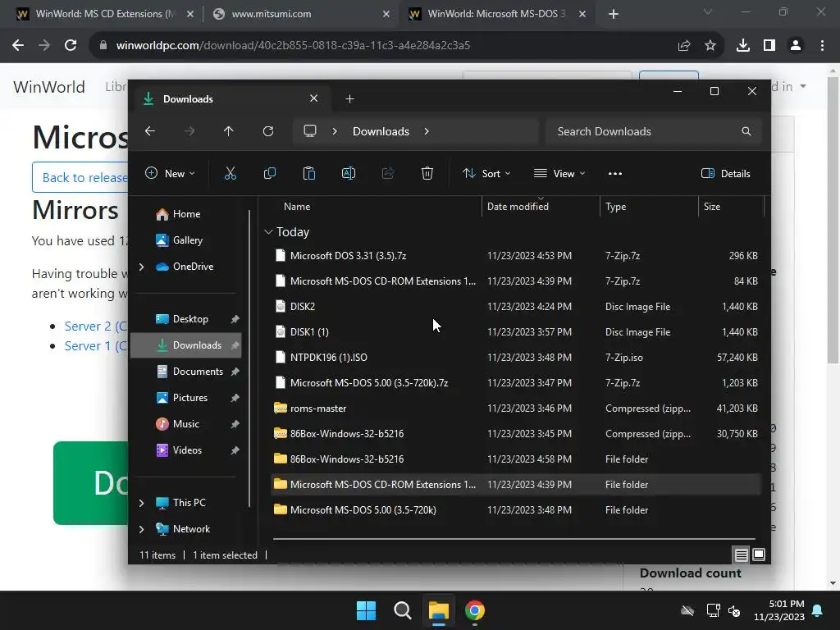840x630 pixels.
Task: Click chevron before Downloads in address bar
Action: click(x=335, y=131)
